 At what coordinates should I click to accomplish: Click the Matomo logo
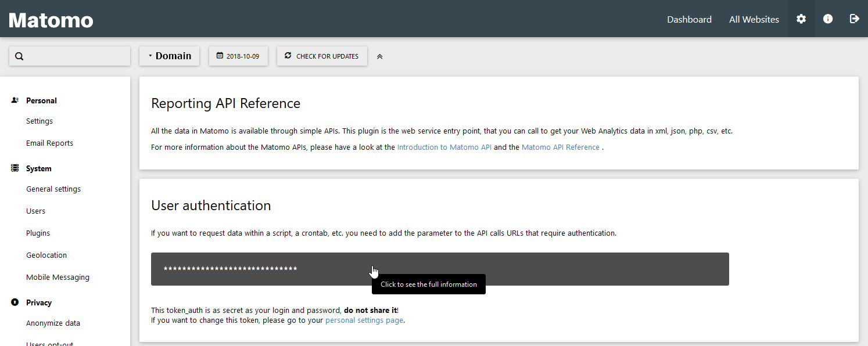pyautogui.click(x=51, y=20)
